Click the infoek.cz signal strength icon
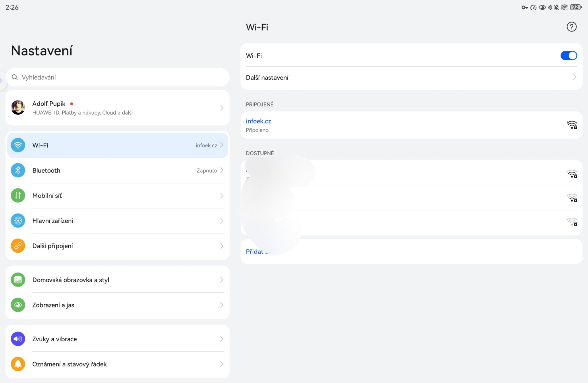This screenshot has width=588, height=383. point(572,125)
